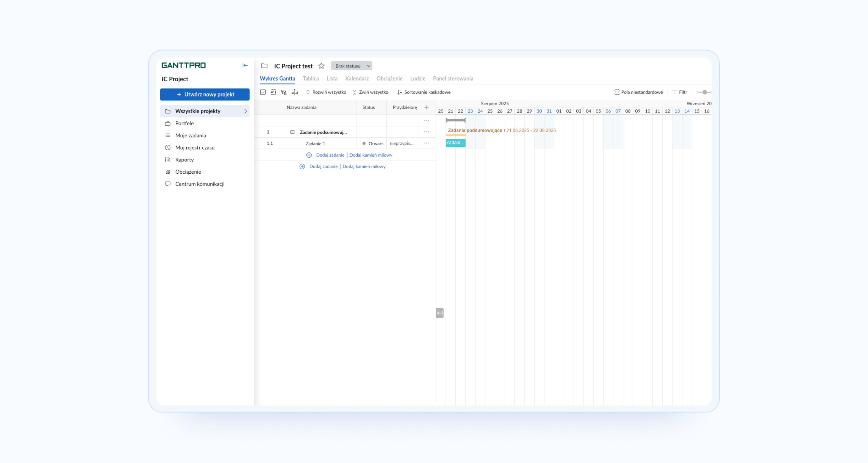868x463 pixels.
Task: Click Utwórz nowy projekt button
Action: (x=205, y=94)
